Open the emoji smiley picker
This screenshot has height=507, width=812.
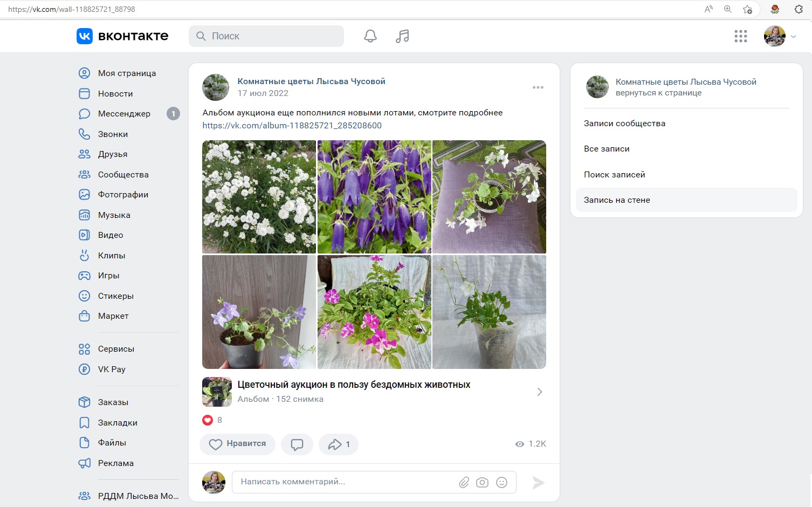(x=501, y=482)
